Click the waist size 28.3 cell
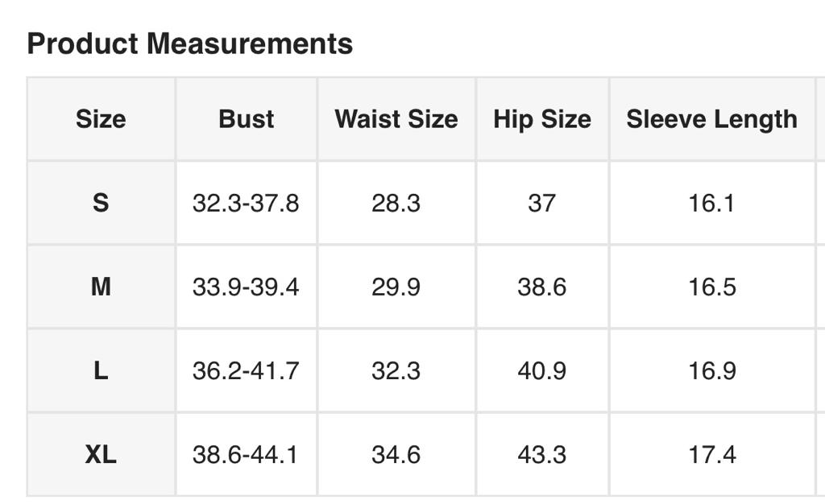825x504 pixels. (x=396, y=203)
